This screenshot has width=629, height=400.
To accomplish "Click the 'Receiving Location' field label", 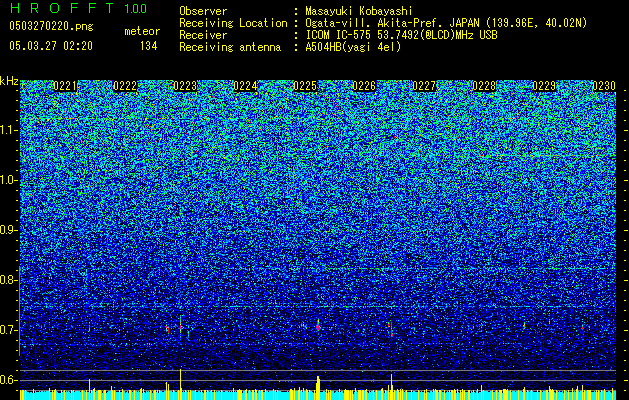I will (233, 23).
